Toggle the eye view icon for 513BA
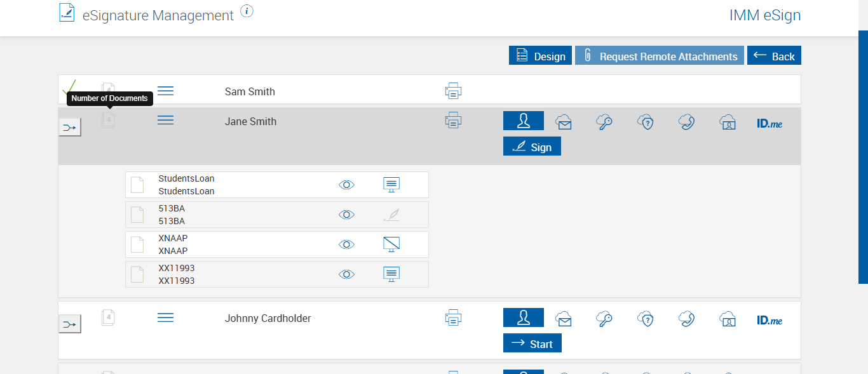Image resolution: width=868 pixels, height=374 pixels. (x=346, y=215)
